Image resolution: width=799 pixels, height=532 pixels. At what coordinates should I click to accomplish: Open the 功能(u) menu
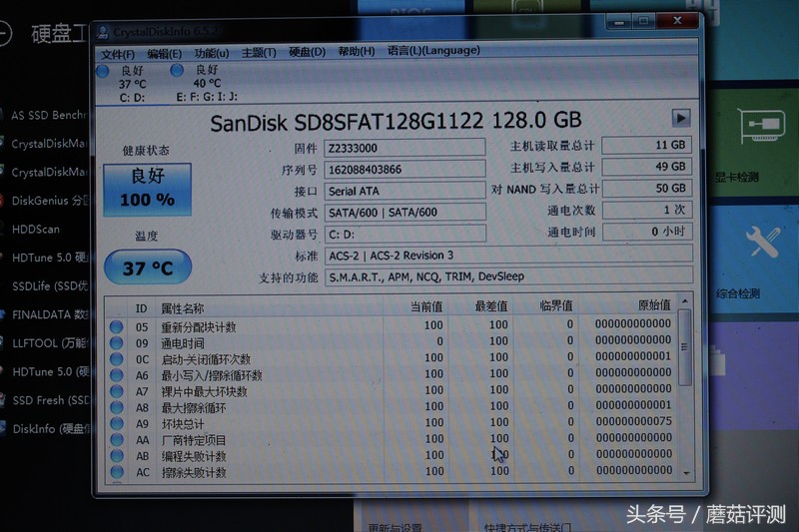212,54
